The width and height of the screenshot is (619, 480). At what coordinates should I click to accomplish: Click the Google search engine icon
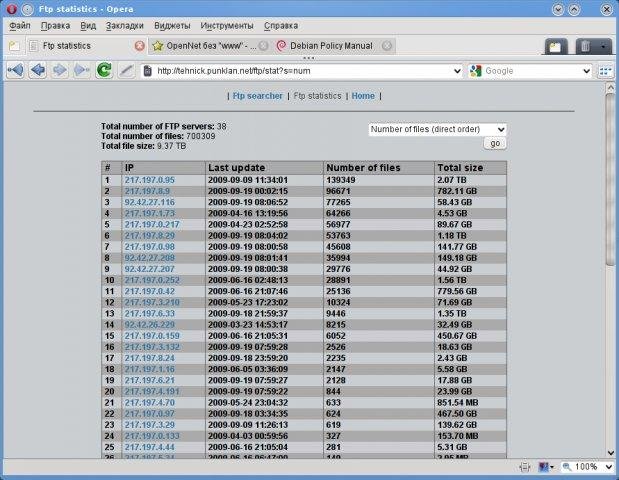(x=476, y=71)
